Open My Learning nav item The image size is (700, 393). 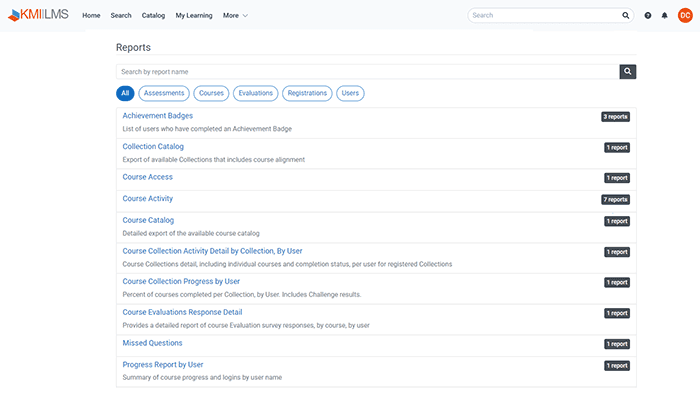coord(194,16)
